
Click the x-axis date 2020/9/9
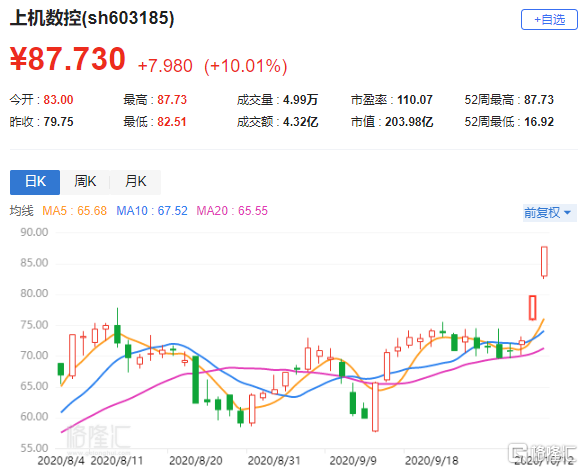(x=353, y=461)
